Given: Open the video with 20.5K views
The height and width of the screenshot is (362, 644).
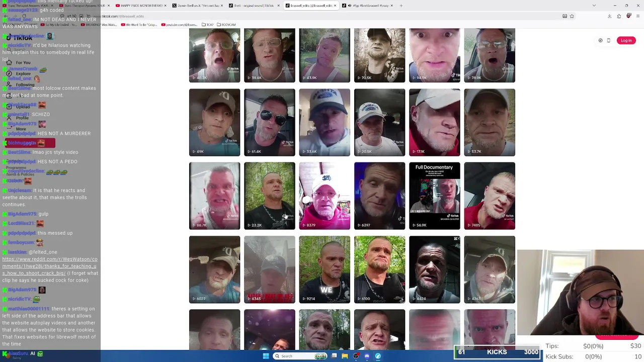Looking at the screenshot, I should pyautogui.click(x=379, y=122).
